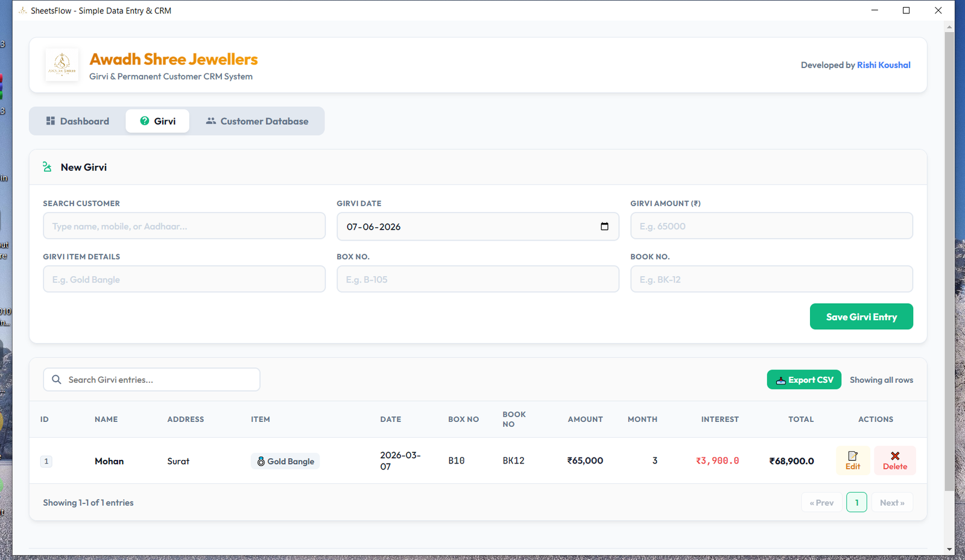Viewport: 965px width, 560px height.
Task: Focus the Book No. input
Action: [x=771, y=279]
